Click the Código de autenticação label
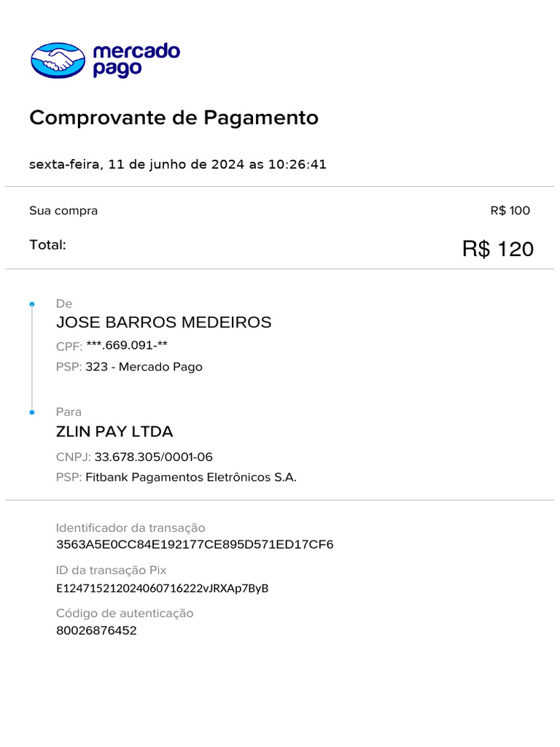This screenshot has height=747, width=560. (x=125, y=613)
